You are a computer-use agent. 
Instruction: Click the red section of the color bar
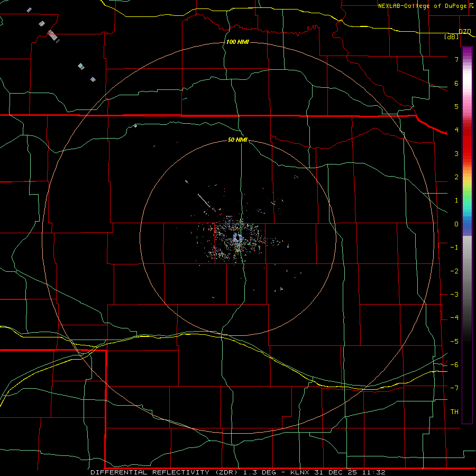[467, 143]
